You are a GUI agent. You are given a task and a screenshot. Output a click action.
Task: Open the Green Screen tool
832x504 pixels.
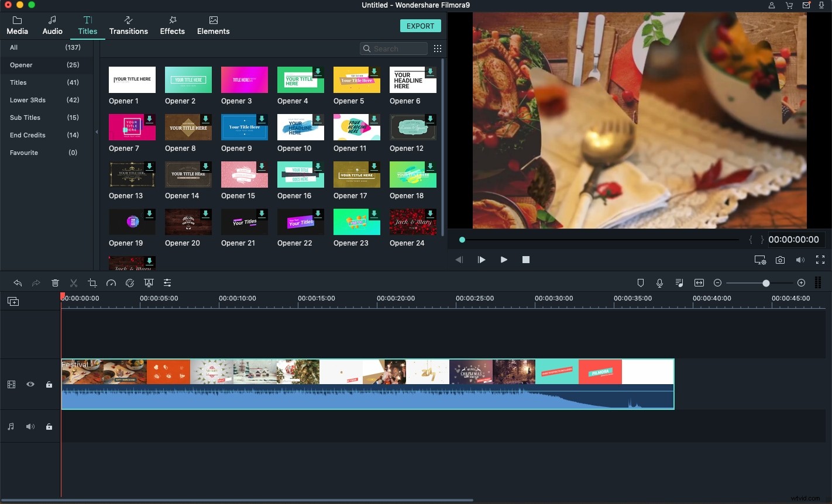tap(149, 282)
